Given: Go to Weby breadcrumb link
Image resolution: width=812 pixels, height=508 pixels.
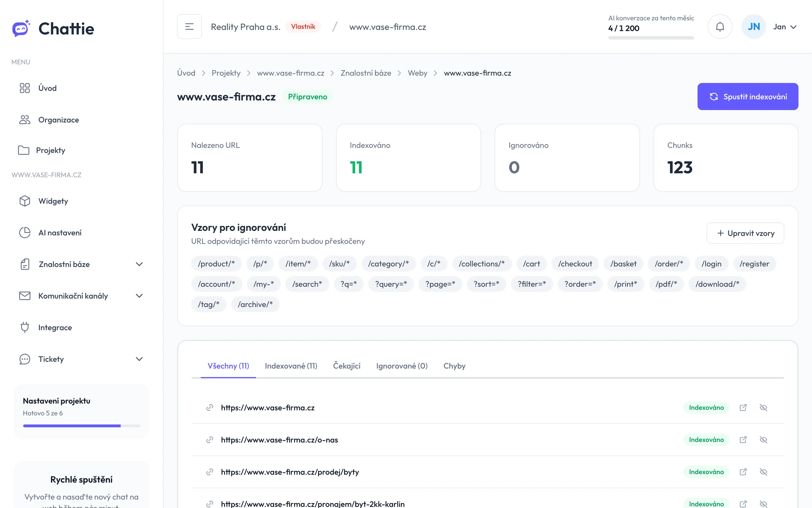Looking at the screenshot, I should 417,73.
